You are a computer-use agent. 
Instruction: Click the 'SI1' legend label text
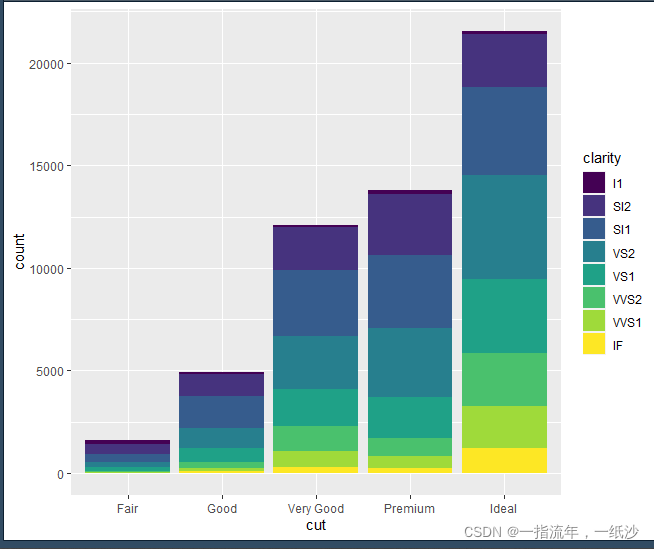click(x=621, y=229)
